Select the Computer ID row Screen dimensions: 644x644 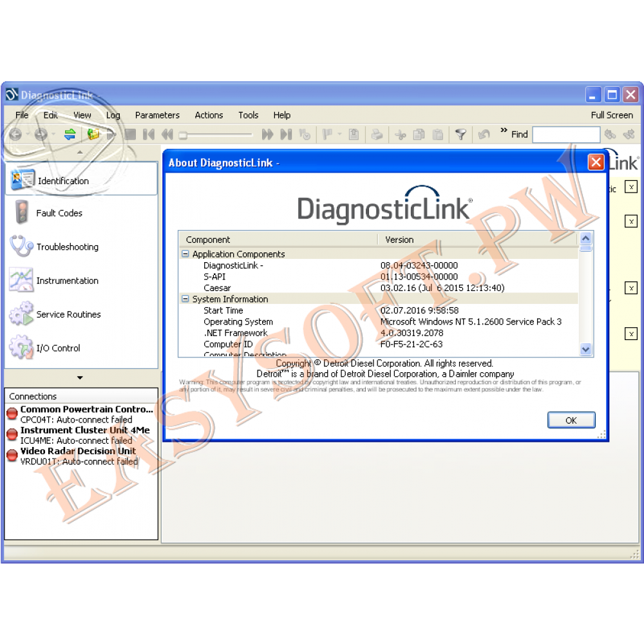[x=378, y=344]
